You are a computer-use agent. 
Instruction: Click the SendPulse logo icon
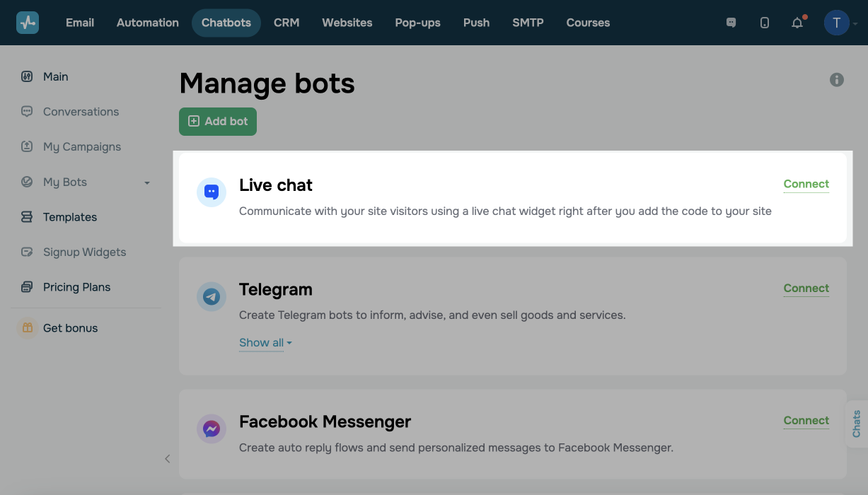pos(28,23)
